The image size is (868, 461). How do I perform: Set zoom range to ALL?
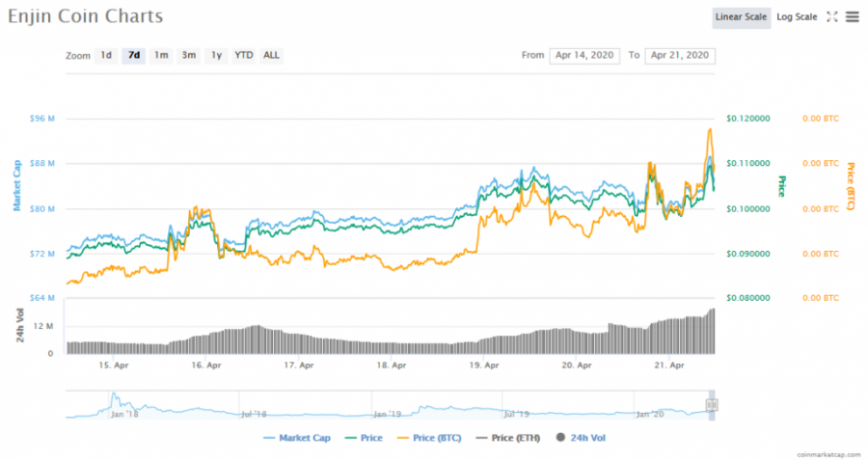(271, 55)
